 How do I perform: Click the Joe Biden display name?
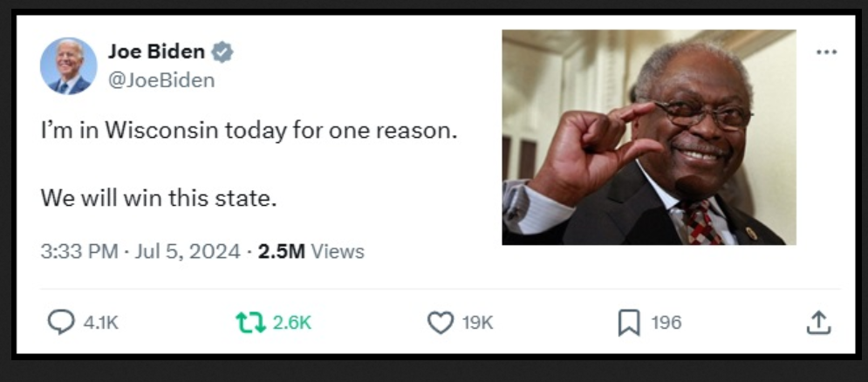pyautogui.click(x=156, y=51)
